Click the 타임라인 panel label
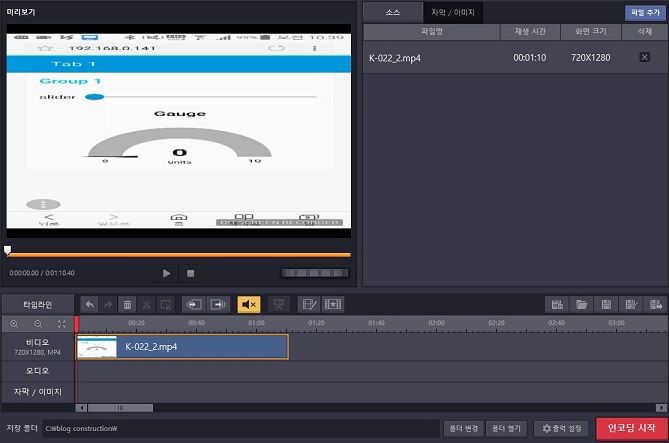The width and height of the screenshot is (669, 443). [38, 305]
